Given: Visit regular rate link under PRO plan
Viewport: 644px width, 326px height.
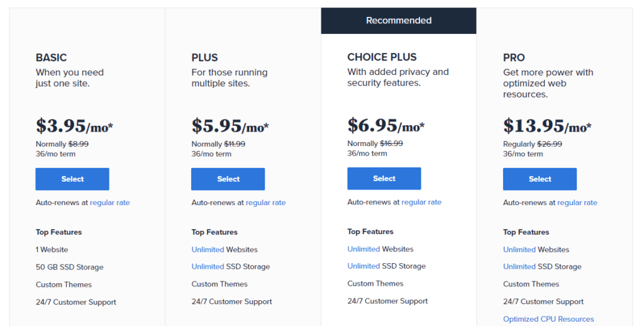Looking at the screenshot, I should pyautogui.click(x=577, y=203).
